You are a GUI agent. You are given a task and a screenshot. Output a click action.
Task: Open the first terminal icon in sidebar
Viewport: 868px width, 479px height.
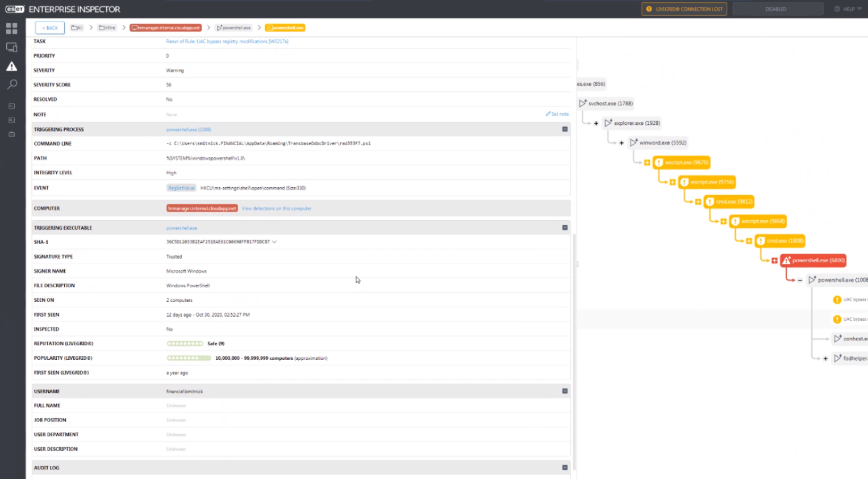point(11,106)
